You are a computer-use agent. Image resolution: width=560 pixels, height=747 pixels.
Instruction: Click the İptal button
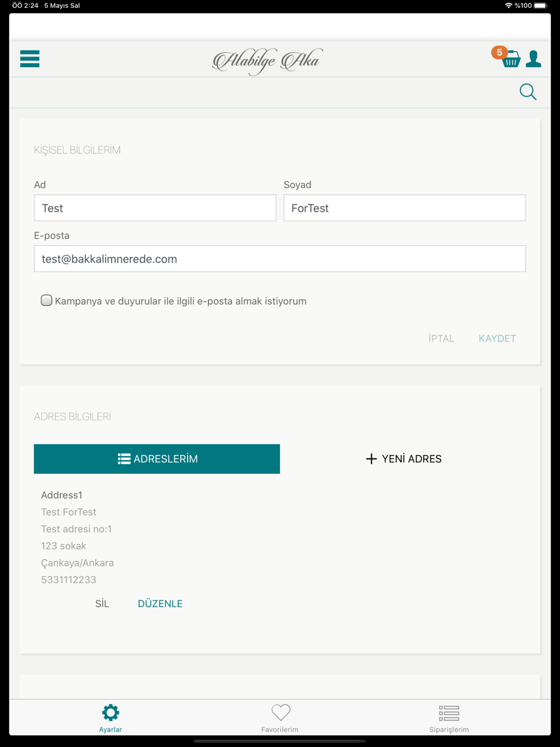[441, 338]
